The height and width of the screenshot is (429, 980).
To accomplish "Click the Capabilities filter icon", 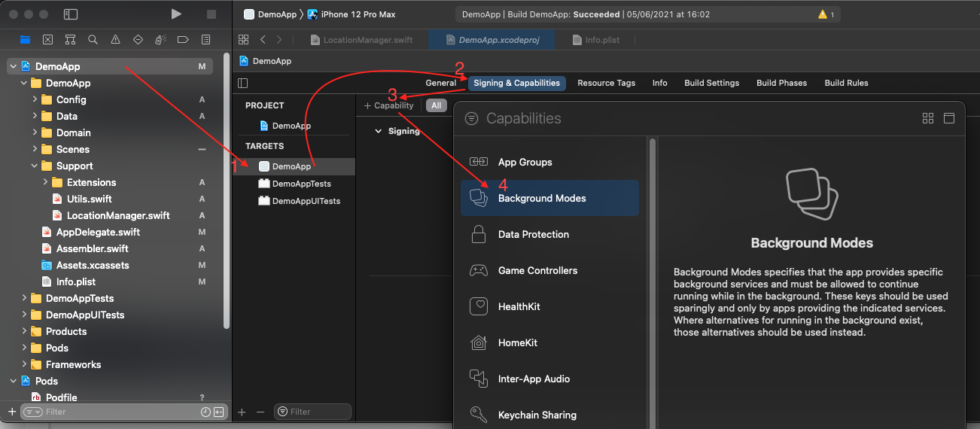I will 472,118.
